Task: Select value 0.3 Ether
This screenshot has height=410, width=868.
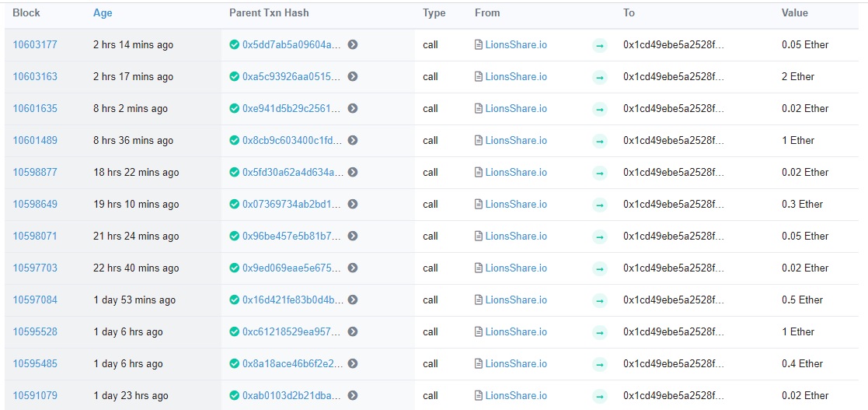Action: [802, 205]
